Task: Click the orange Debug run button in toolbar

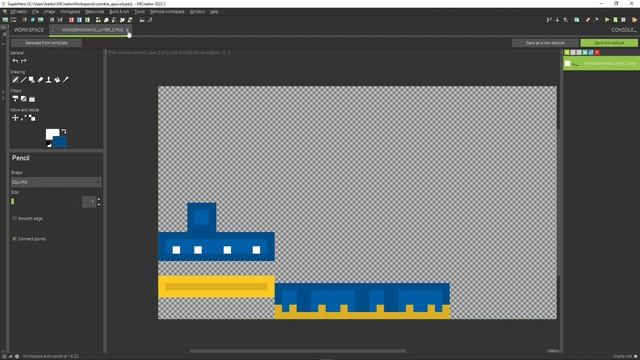Action: click(635, 20)
